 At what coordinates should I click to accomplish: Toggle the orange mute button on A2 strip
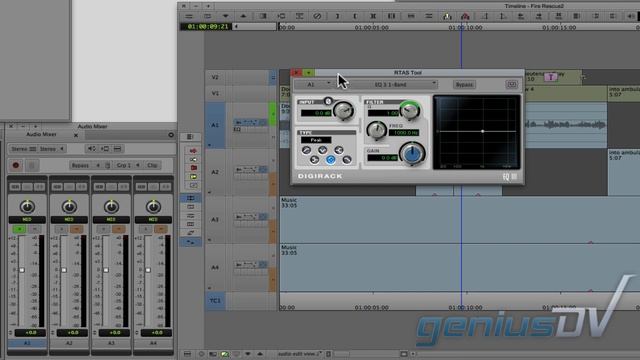click(76, 229)
